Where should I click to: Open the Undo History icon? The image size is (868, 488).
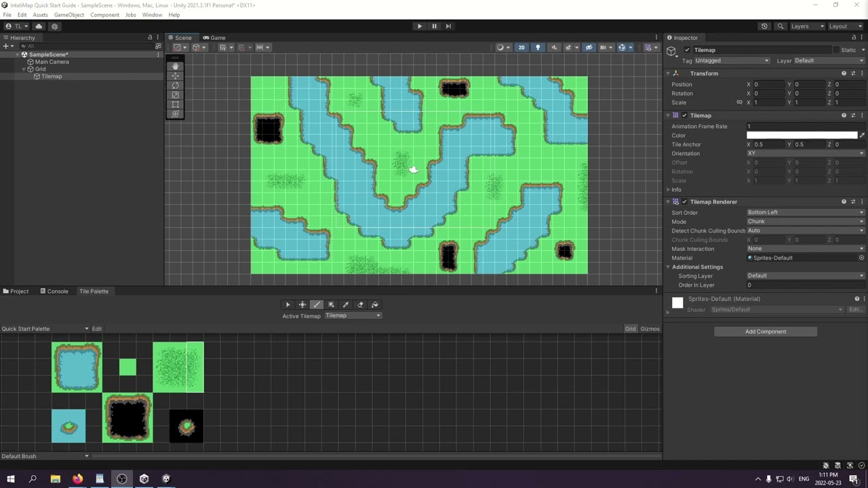(x=764, y=26)
